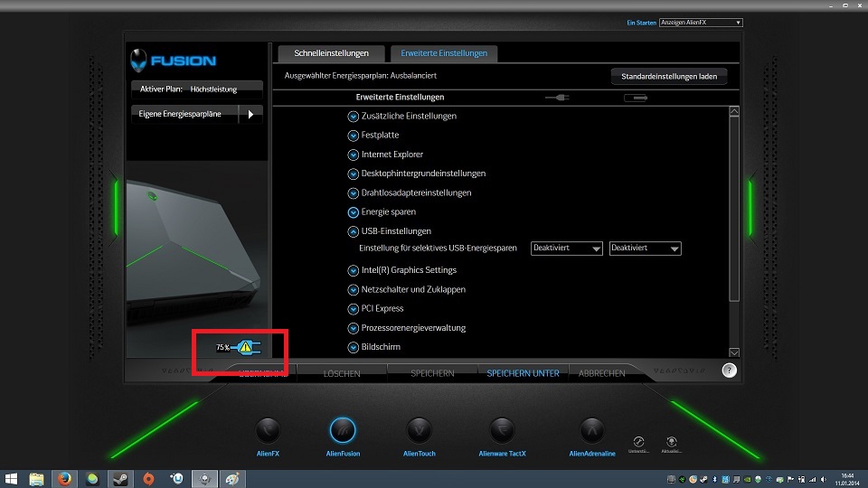This screenshot has height=488, width=868.
Task: Expand Netzschalter und Zuklappen chevron
Action: [x=353, y=289]
